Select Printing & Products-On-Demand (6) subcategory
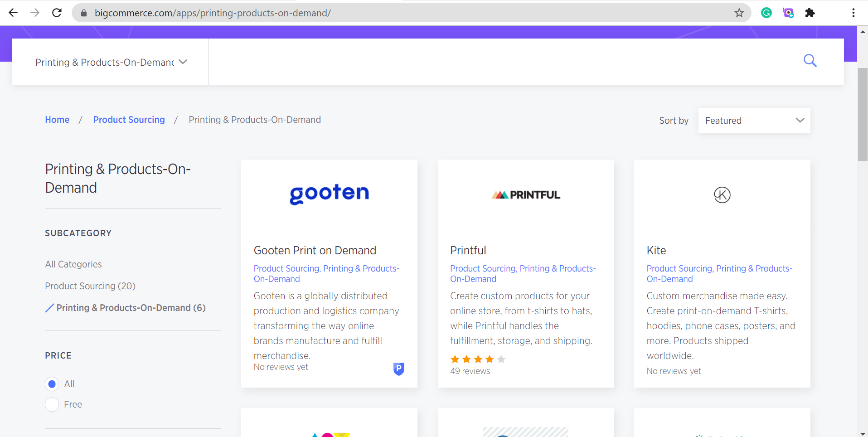 [131, 308]
